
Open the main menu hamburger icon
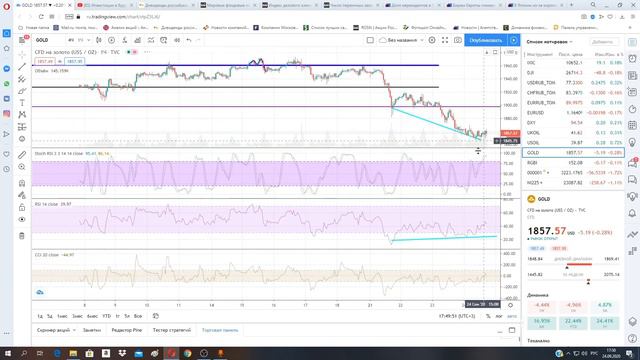(22, 40)
